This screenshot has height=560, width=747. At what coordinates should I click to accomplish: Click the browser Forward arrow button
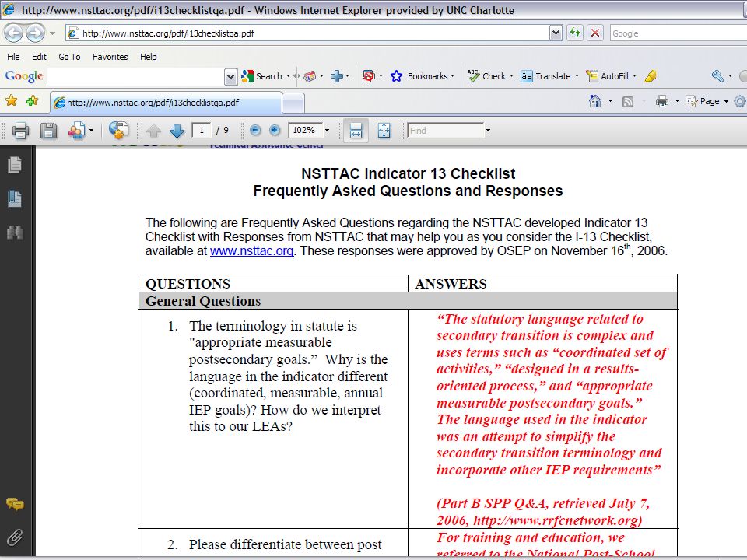[x=35, y=33]
